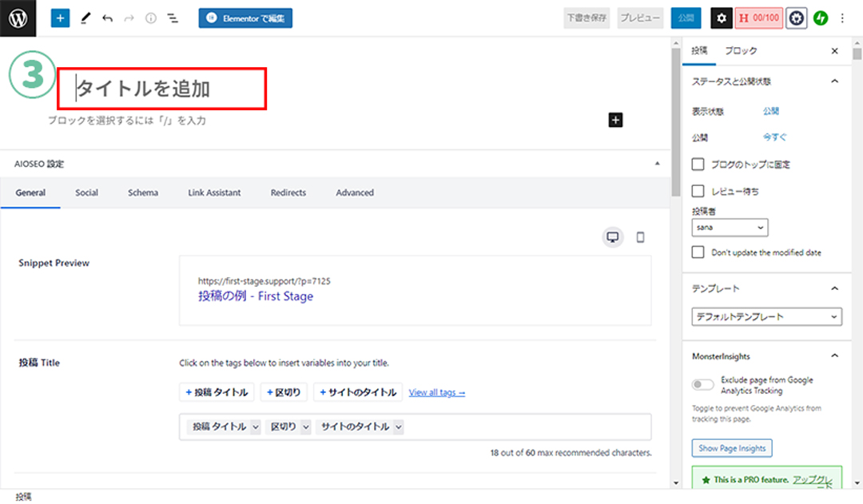Toggle Exclude page from Google Analytics Tracking

[703, 385]
